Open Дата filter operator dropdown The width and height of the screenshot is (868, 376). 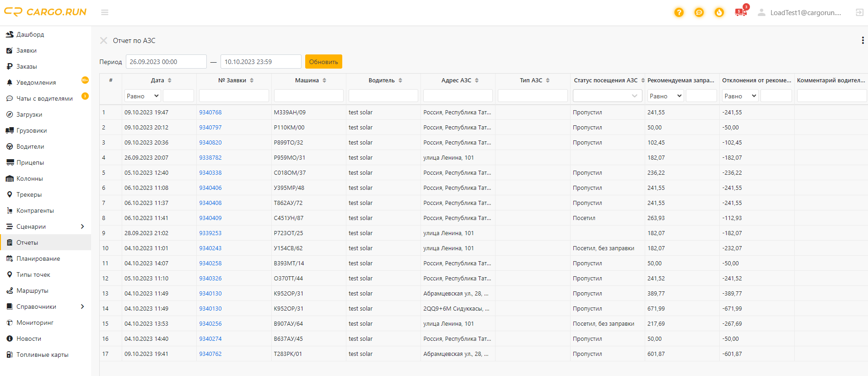[x=143, y=96]
